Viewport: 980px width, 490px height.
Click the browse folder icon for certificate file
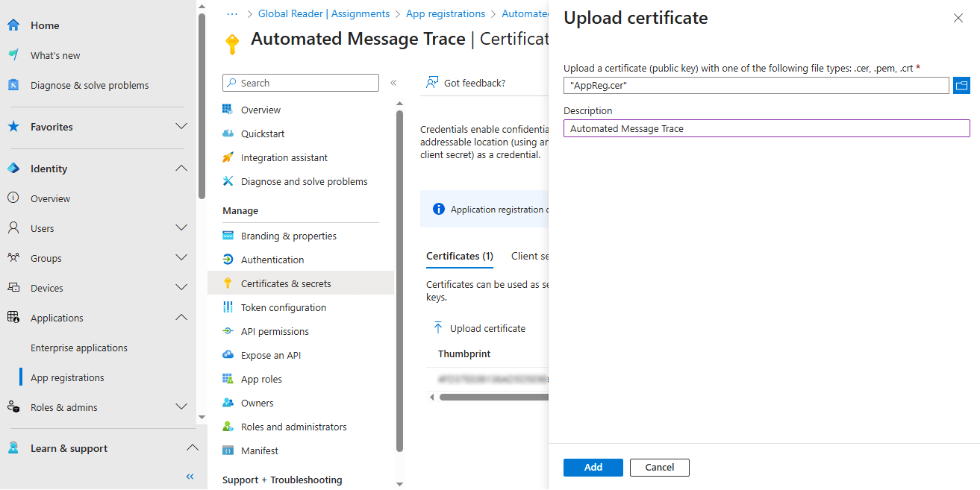click(x=961, y=85)
